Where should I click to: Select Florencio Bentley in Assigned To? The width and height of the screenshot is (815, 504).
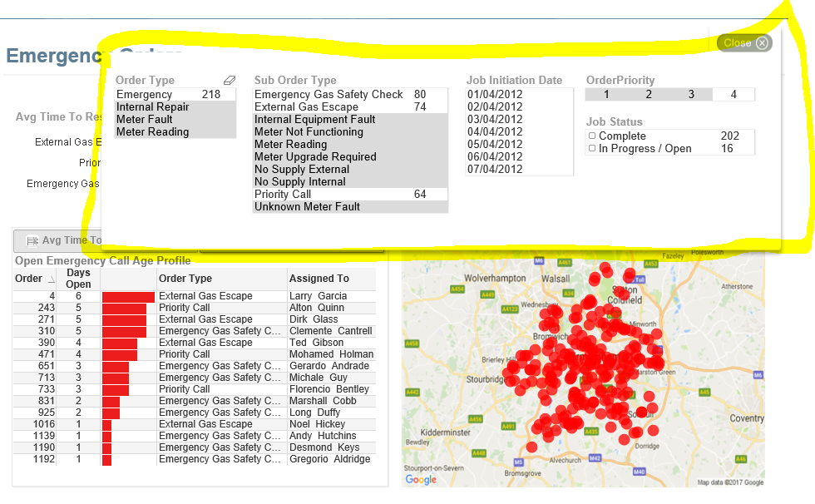click(x=329, y=389)
